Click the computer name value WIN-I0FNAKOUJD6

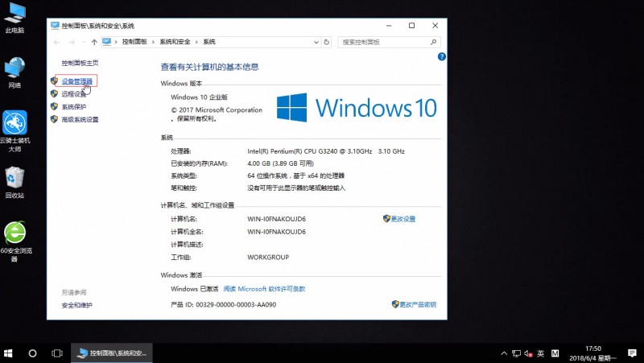pyautogui.click(x=276, y=219)
